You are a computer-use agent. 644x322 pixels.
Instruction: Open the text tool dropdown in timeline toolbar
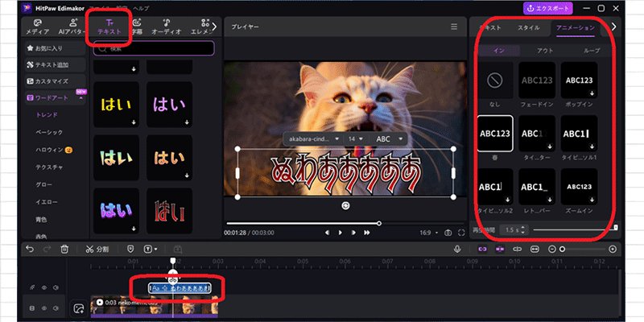point(151,249)
